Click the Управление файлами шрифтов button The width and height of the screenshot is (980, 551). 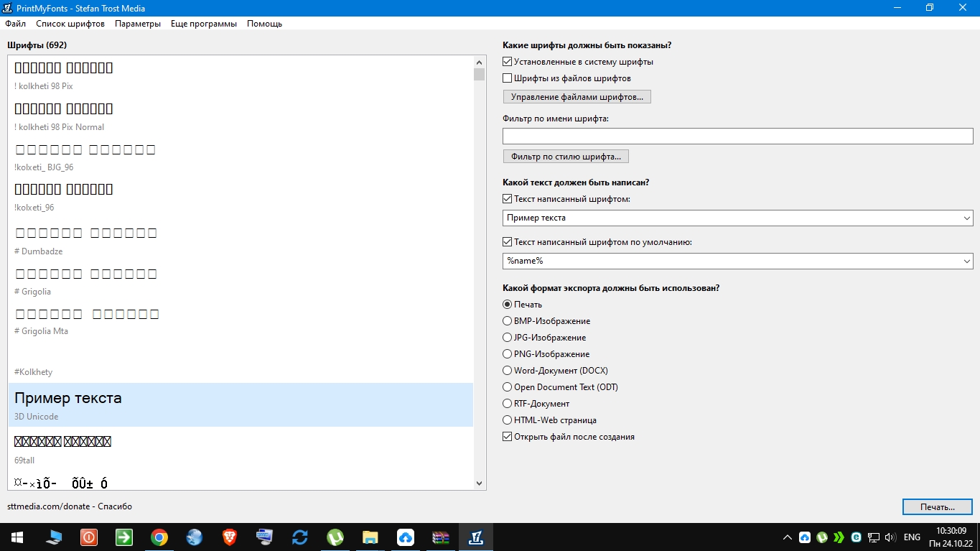577,96
